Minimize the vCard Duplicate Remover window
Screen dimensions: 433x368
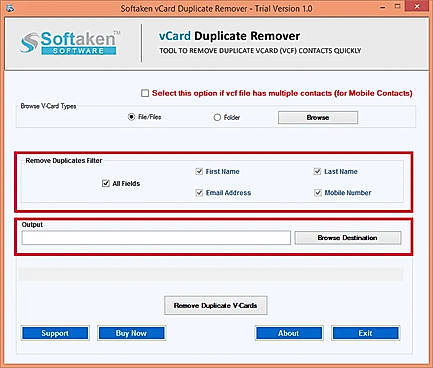point(382,7)
